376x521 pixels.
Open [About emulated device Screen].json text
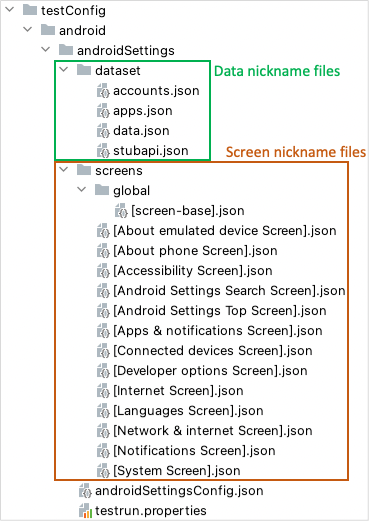[x=225, y=231]
